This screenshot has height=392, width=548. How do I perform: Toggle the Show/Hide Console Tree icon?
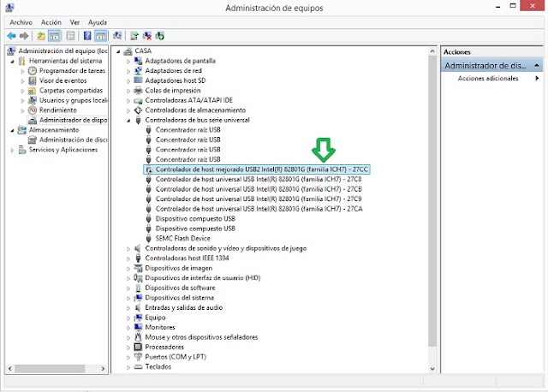pos(54,36)
